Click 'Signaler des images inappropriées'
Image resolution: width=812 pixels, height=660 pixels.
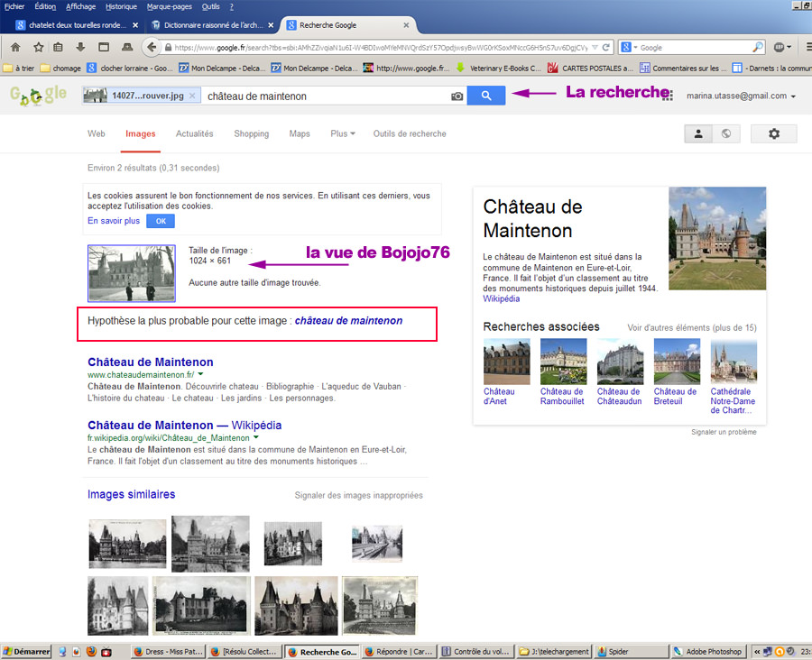click(358, 495)
